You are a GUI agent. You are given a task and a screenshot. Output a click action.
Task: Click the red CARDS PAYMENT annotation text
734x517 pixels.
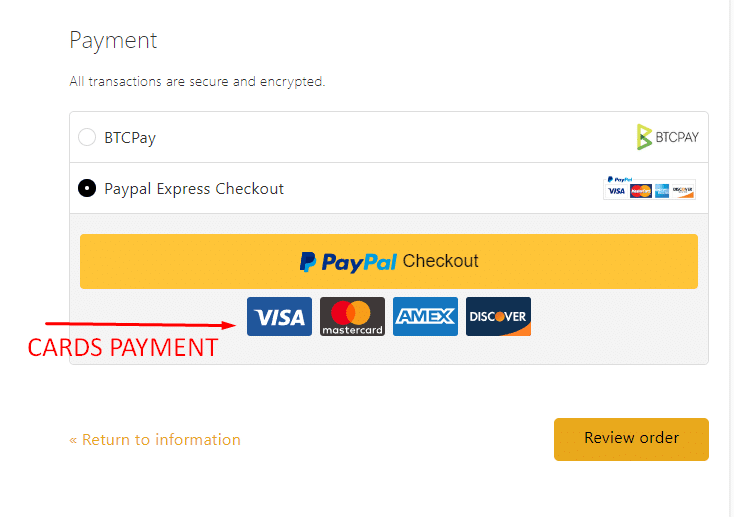(x=123, y=347)
